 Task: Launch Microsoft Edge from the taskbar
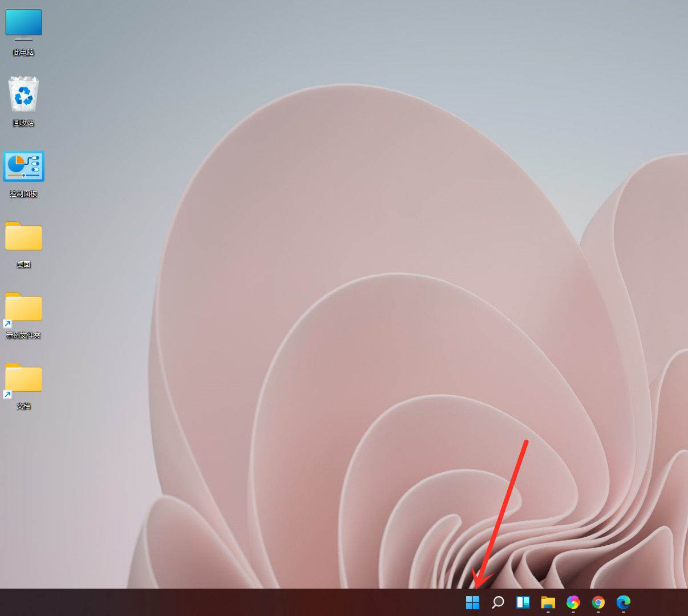tap(623, 602)
